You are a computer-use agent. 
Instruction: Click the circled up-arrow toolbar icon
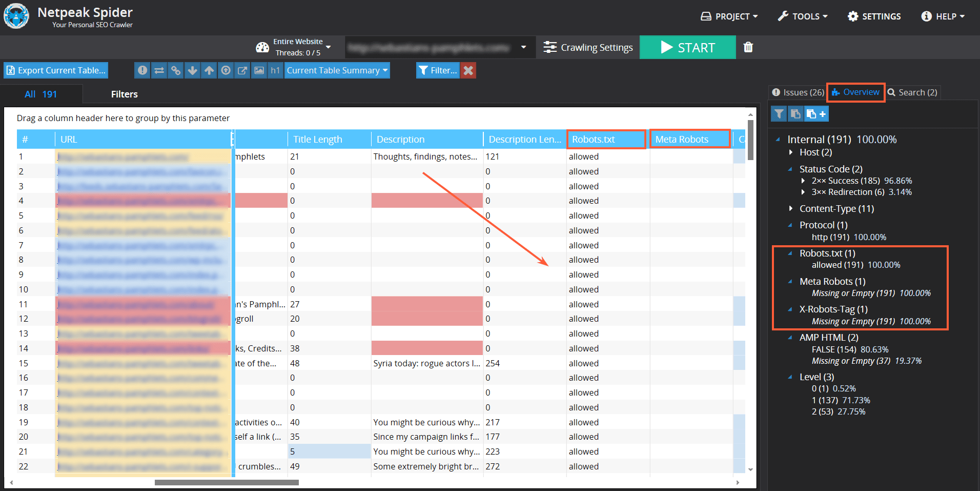pos(226,70)
